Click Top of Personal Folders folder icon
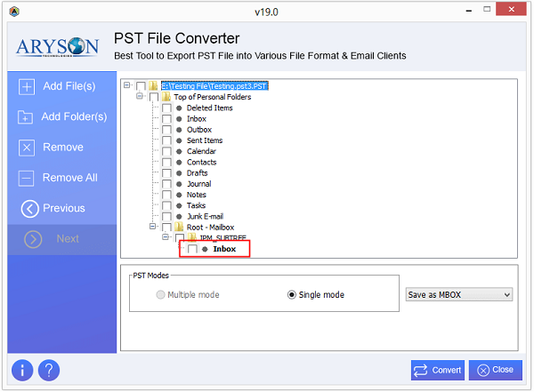This screenshot has width=534, height=392. point(166,97)
